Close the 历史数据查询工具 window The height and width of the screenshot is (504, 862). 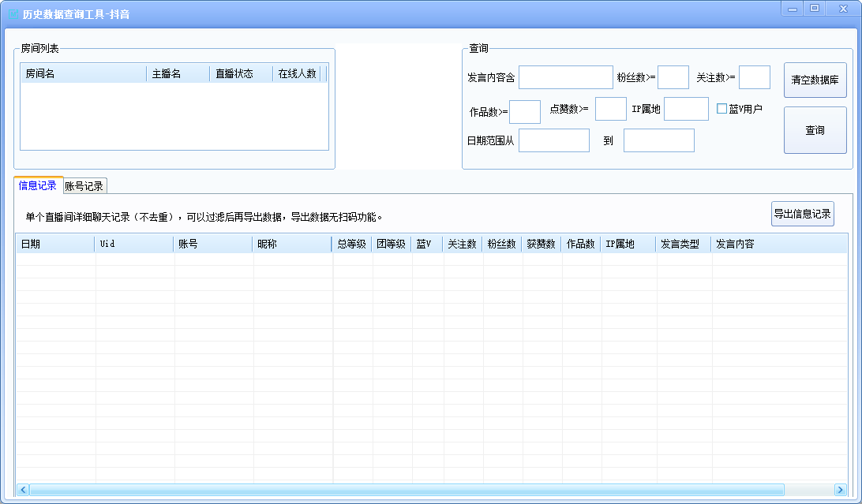[843, 9]
